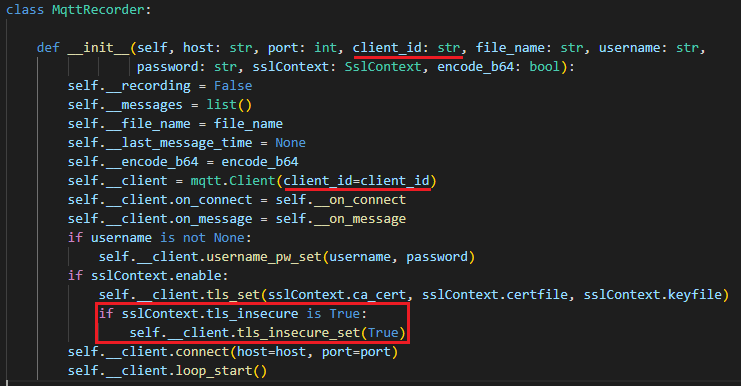Click sslContext.ca_cert argument
Image resolution: width=741 pixels, height=386 pixels.
tap(337, 294)
